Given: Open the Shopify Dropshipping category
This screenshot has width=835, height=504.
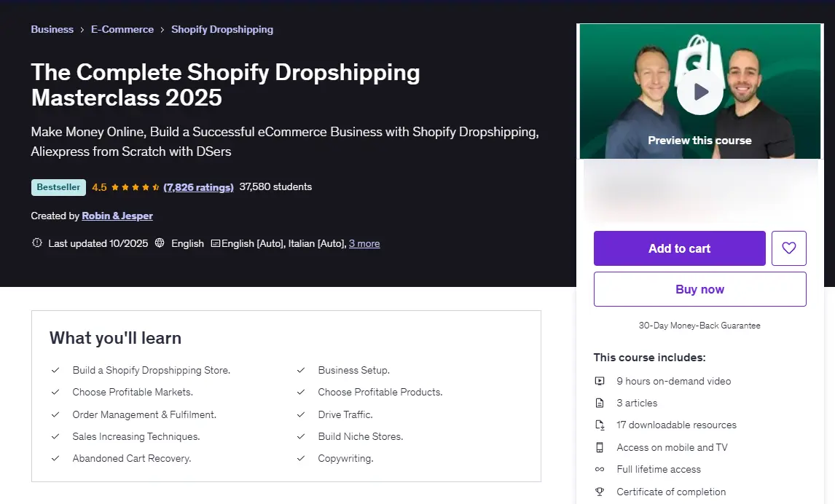Looking at the screenshot, I should 222,29.
